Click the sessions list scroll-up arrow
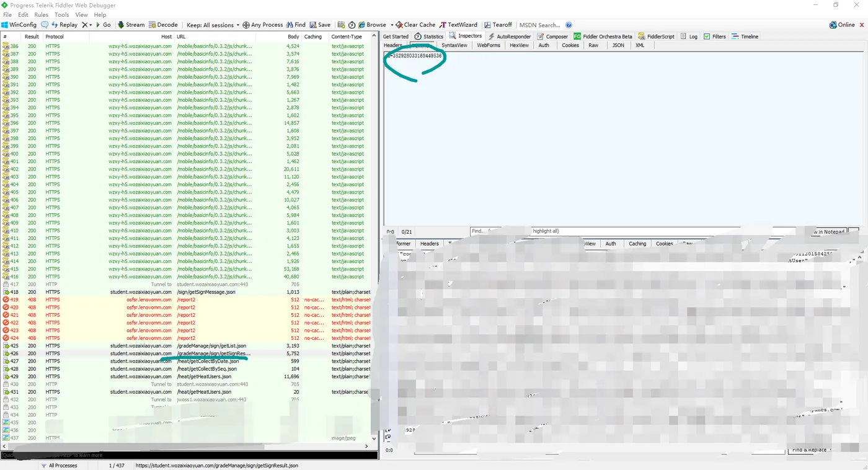 (374, 37)
